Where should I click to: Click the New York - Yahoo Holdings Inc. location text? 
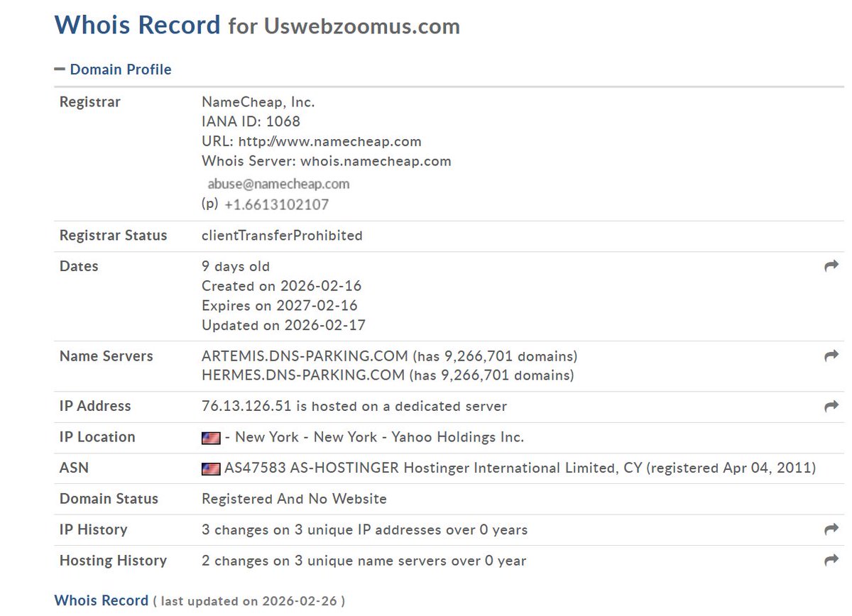379,437
